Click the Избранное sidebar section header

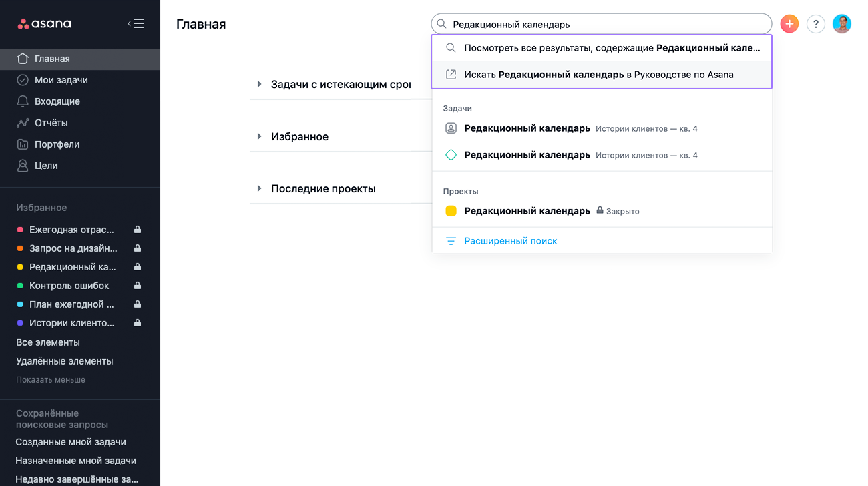(41, 208)
